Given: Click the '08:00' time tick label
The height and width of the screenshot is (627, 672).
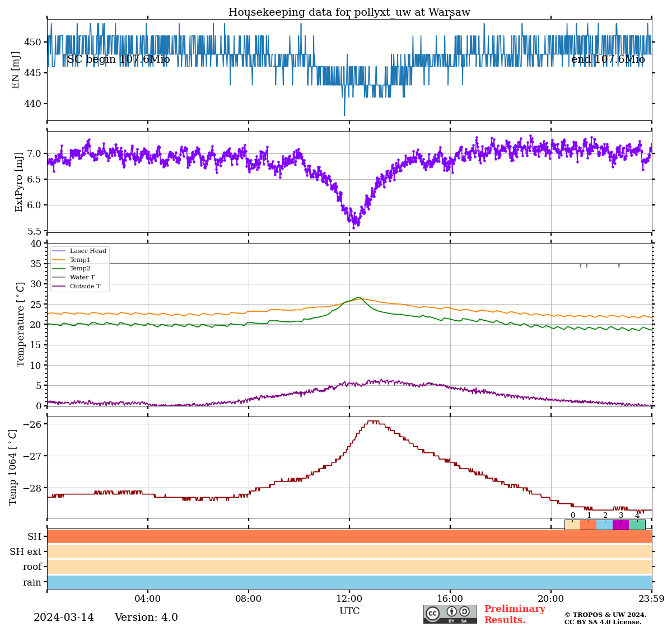Looking at the screenshot, I should [249, 599].
